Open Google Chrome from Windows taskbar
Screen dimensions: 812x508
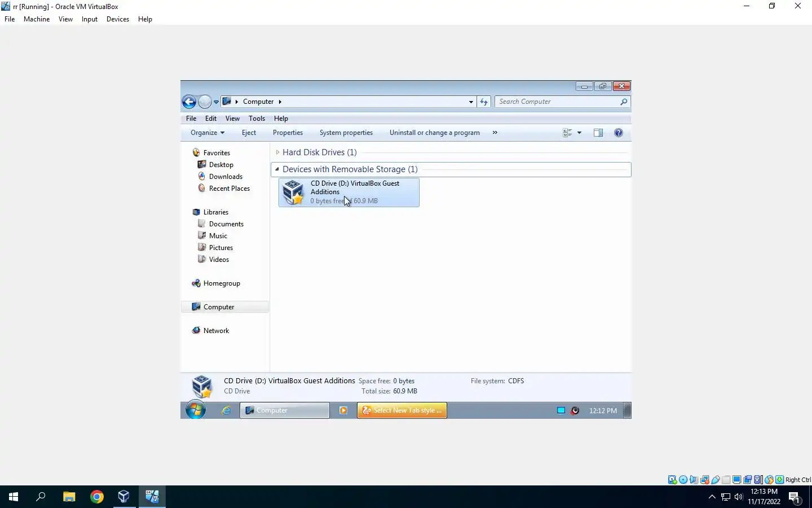tap(97, 497)
